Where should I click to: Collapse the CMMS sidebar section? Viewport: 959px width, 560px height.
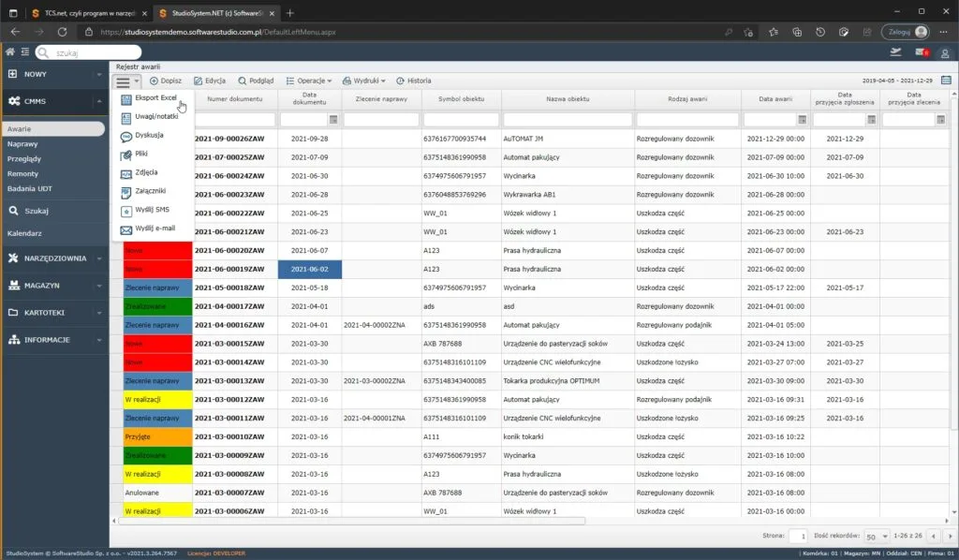pyautogui.click(x=54, y=101)
